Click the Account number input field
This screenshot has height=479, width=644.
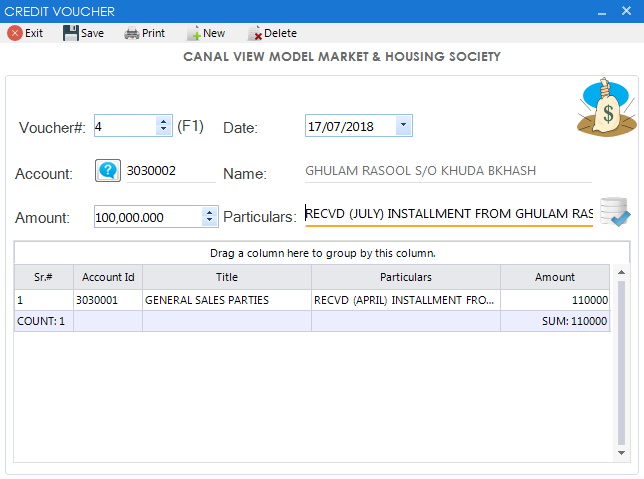(170, 171)
